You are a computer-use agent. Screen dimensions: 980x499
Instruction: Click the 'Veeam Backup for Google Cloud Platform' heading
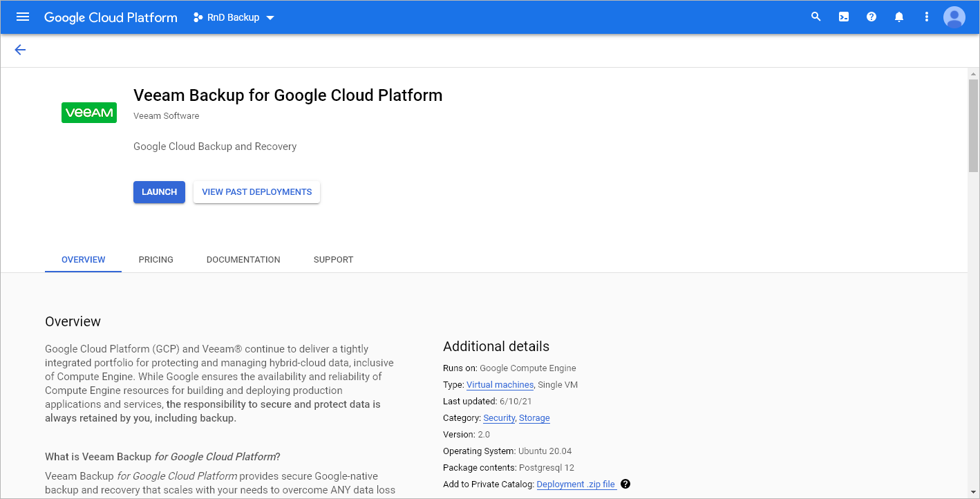click(x=288, y=95)
